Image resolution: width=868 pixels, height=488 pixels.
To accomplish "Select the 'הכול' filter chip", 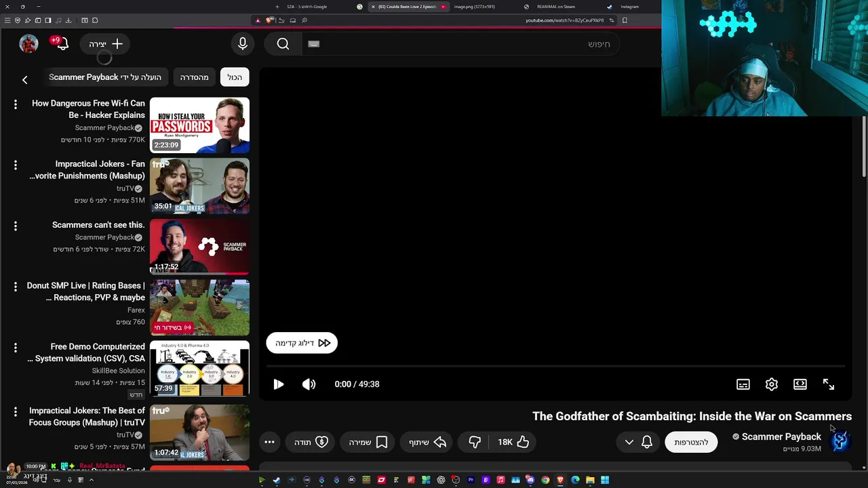I will (x=235, y=77).
